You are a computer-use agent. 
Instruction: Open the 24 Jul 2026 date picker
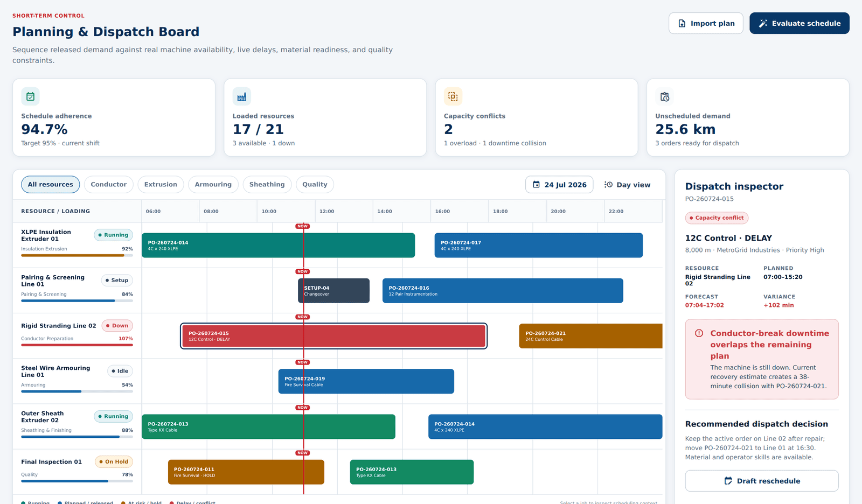[559, 185]
